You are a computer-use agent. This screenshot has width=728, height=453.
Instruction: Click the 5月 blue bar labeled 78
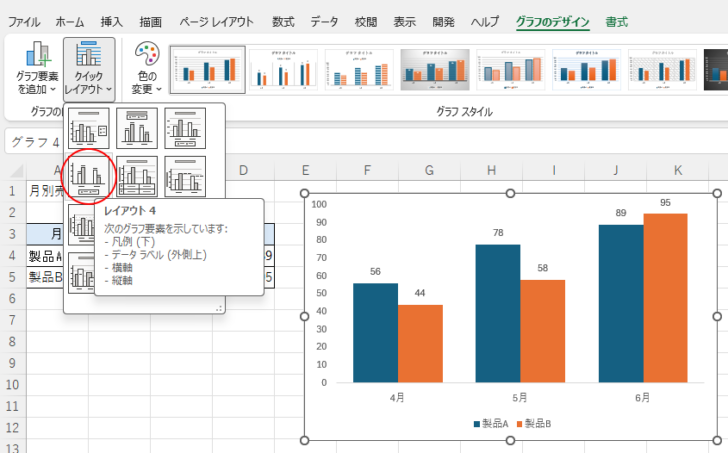[x=498, y=313]
